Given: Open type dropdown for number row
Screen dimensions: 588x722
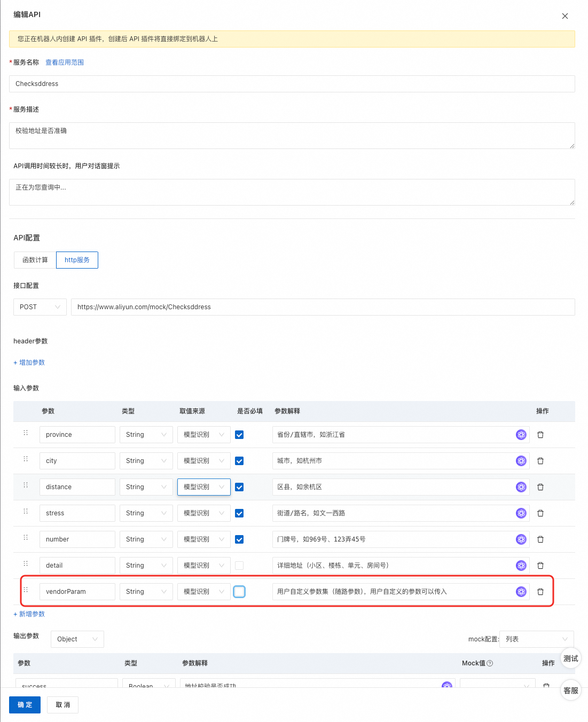Looking at the screenshot, I should point(146,539).
